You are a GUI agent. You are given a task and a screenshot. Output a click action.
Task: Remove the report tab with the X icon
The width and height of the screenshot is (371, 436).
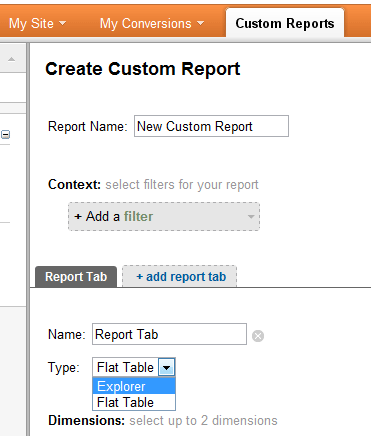[x=258, y=336]
